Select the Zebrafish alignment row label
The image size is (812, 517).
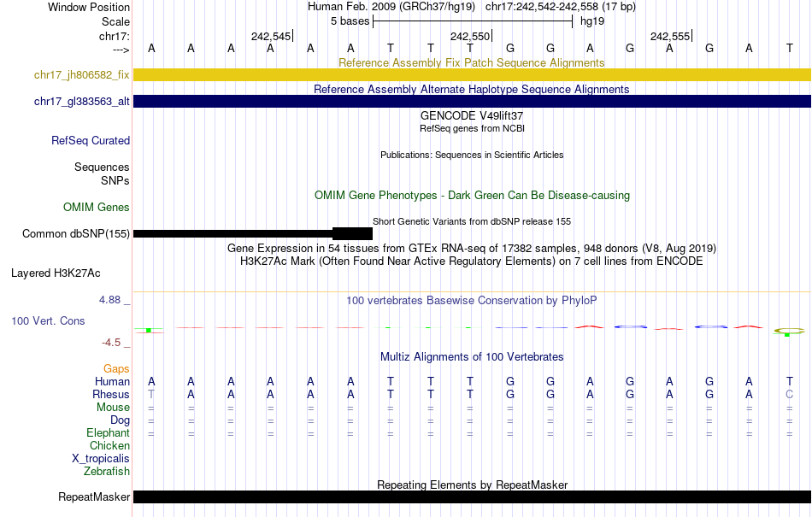click(x=107, y=472)
